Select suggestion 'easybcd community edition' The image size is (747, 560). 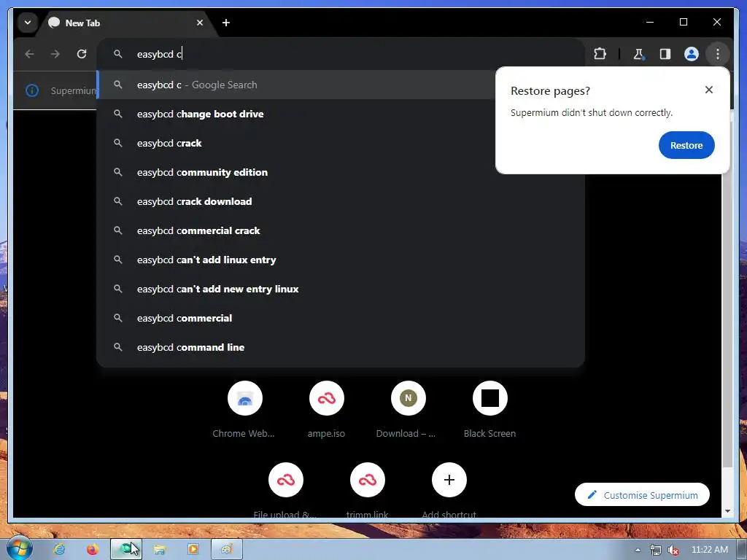click(x=341, y=172)
